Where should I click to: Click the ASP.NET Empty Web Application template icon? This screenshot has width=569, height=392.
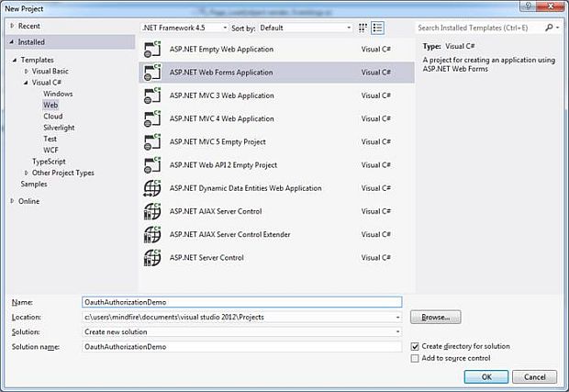(x=152, y=49)
